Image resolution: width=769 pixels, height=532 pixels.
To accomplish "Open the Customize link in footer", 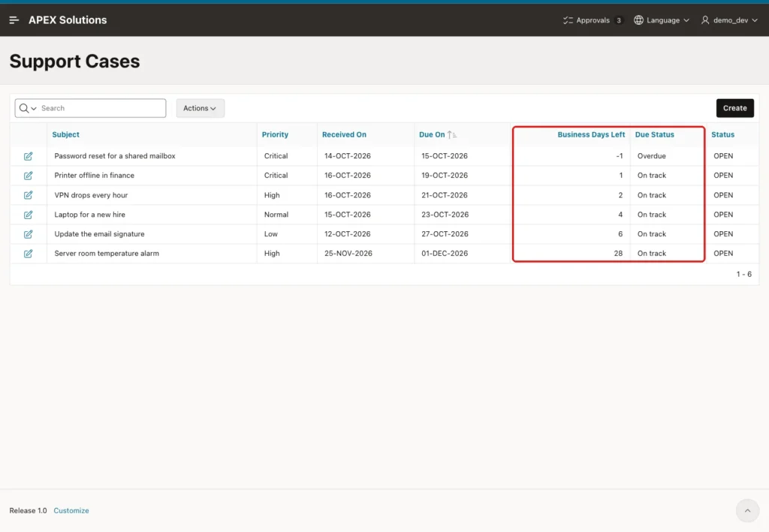I will tap(71, 510).
